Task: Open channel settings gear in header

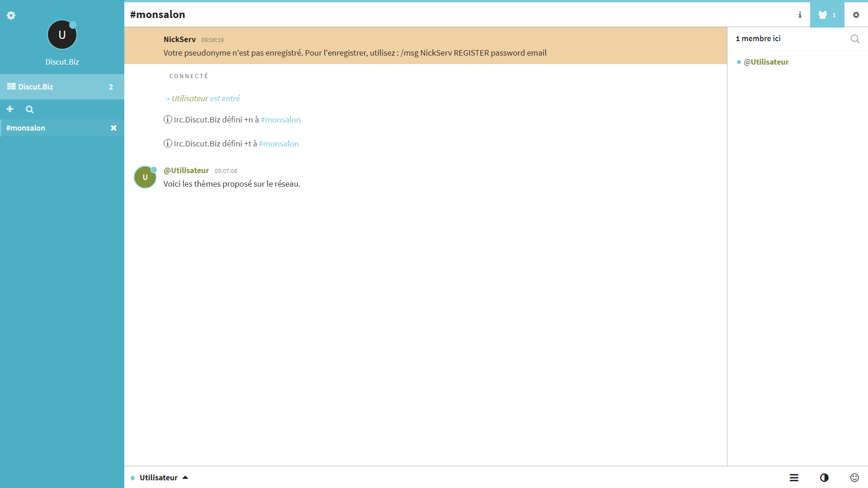Action: [856, 15]
